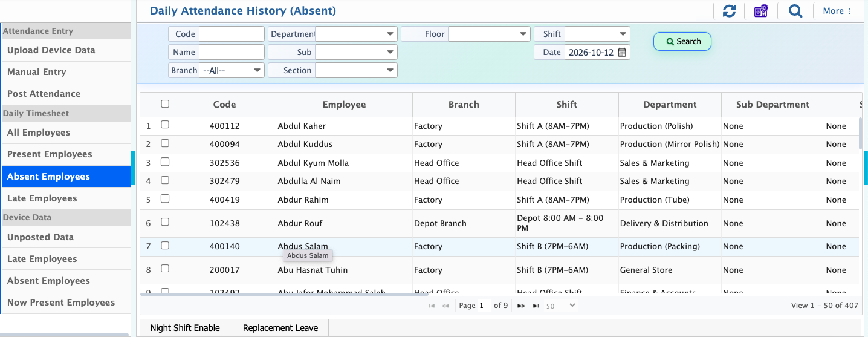Screen dimensions: 868x337
Task: Click the Date field showing 2026-10-12
Action: pyautogui.click(x=591, y=52)
